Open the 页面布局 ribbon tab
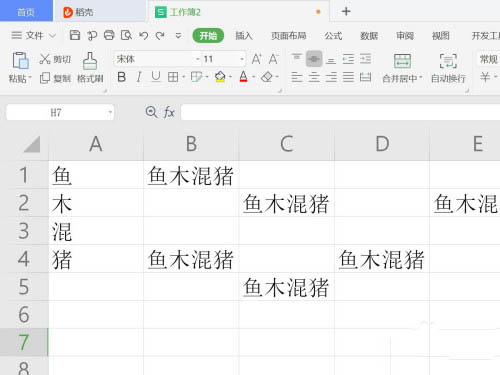The image size is (500, 375). tap(289, 35)
